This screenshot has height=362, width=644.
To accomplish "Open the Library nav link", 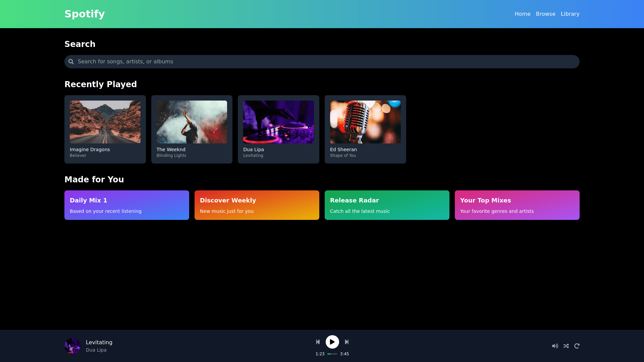I will coord(570,14).
